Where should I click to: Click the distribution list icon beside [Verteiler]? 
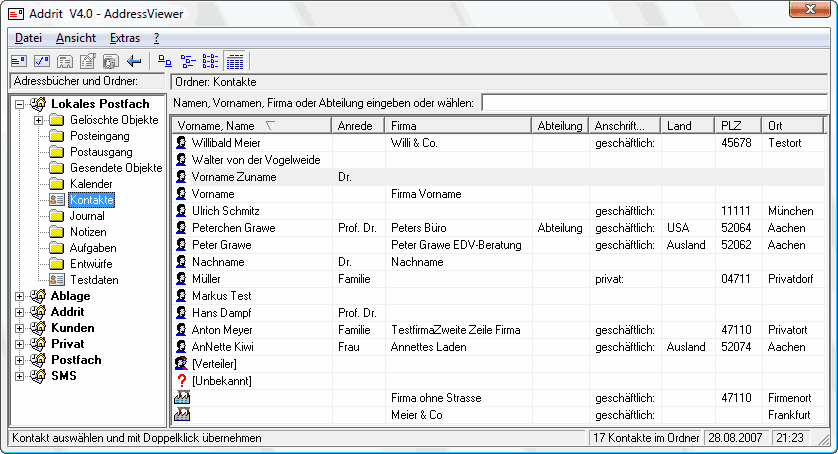tap(182, 364)
